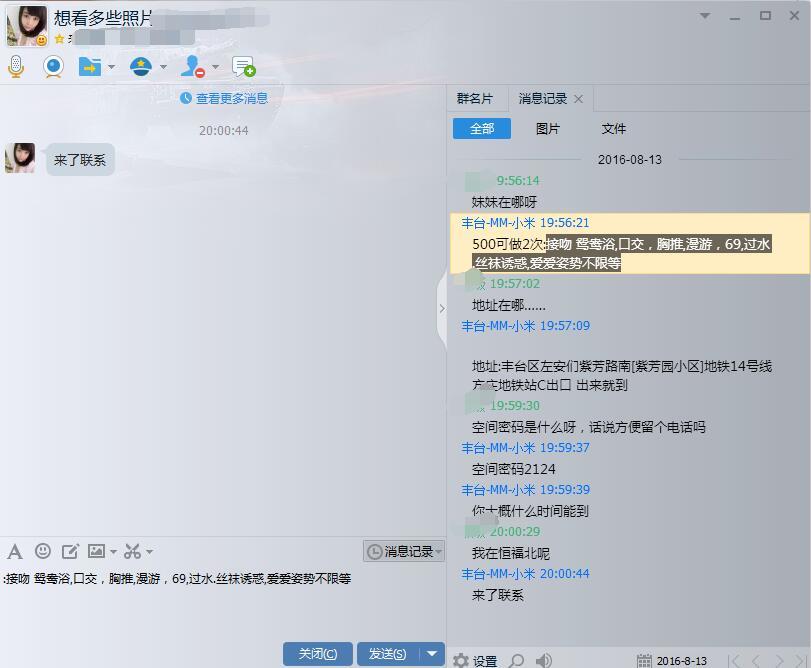
Task: Click the sender avatar beside 来了联系
Action: (20, 158)
